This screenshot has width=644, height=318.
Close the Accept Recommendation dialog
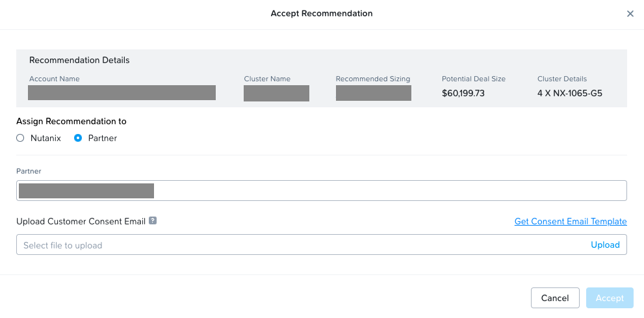[630, 14]
